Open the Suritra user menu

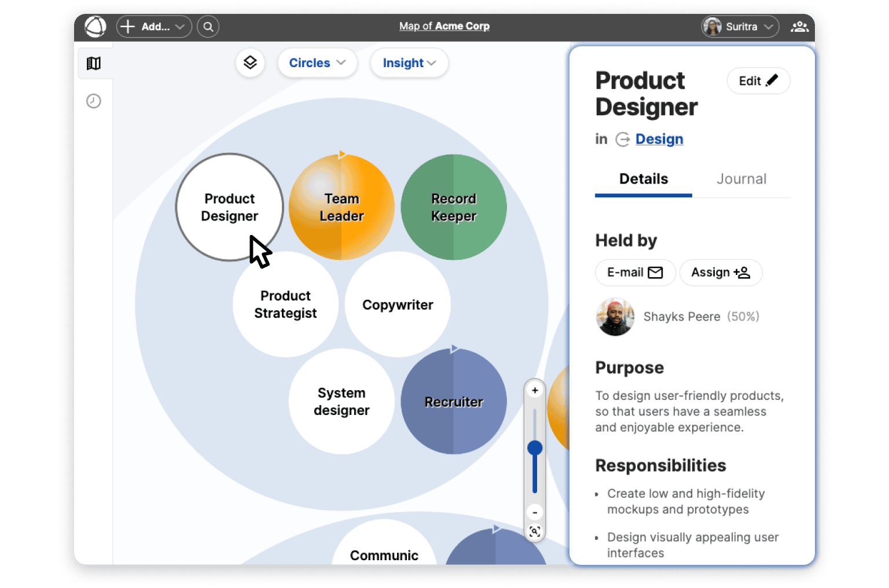pyautogui.click(x=740, y=27)
